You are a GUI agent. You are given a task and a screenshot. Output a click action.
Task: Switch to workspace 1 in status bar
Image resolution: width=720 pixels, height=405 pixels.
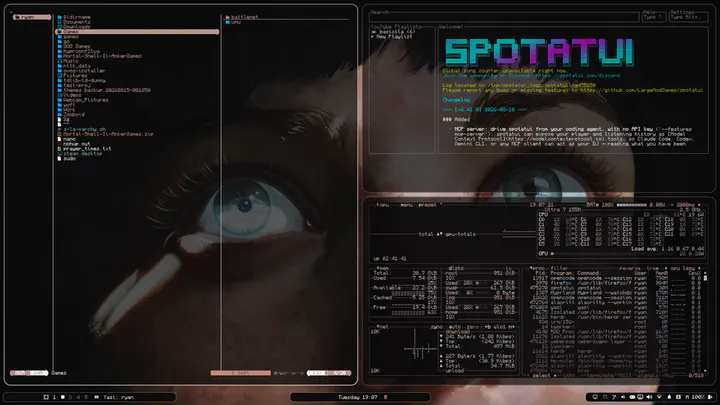point(54,397)
